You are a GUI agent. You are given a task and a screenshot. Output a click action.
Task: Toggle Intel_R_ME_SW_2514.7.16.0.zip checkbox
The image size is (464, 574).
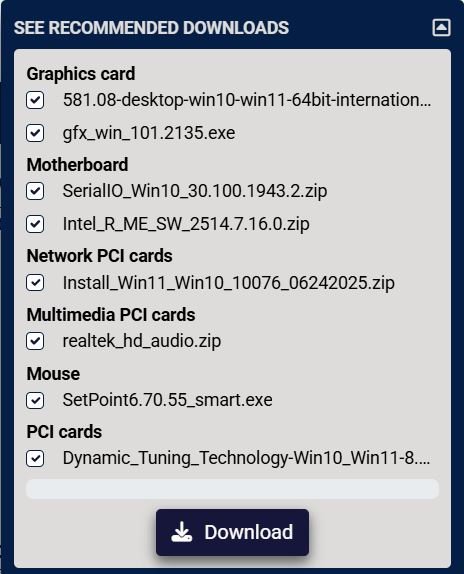click(x=35, y=224)
